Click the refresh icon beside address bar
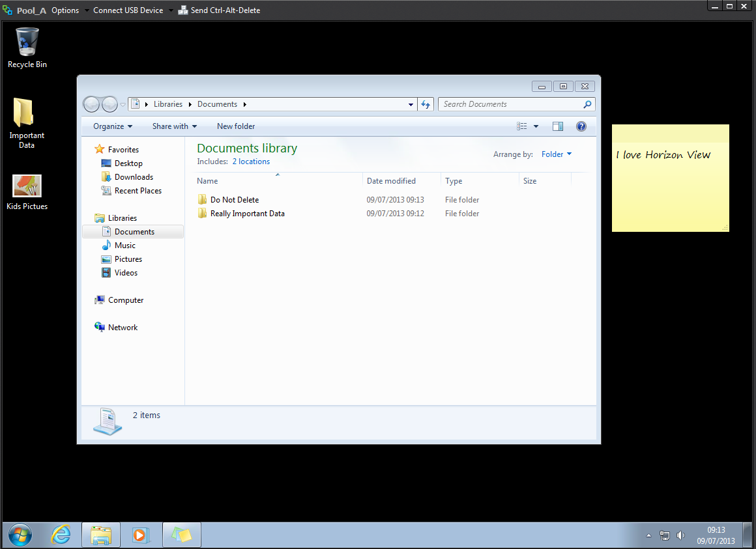 click(x=426, y=104)
